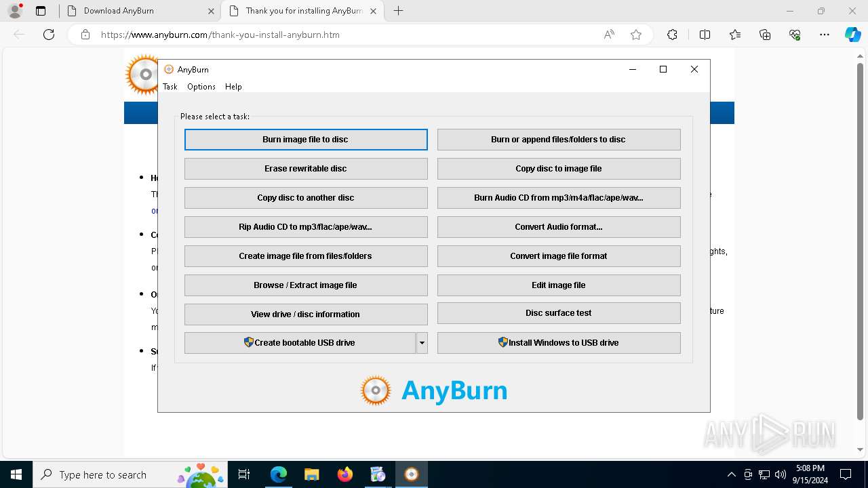Viewport: 868px width, 488px height.
Task: Open the Collections icon
Action: point(765,35)
